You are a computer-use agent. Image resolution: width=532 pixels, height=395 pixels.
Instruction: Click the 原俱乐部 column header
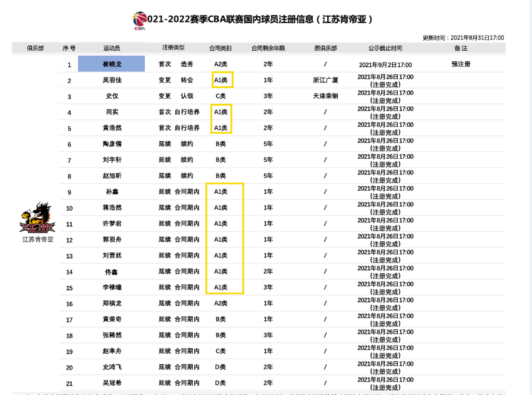click(325, 48)
